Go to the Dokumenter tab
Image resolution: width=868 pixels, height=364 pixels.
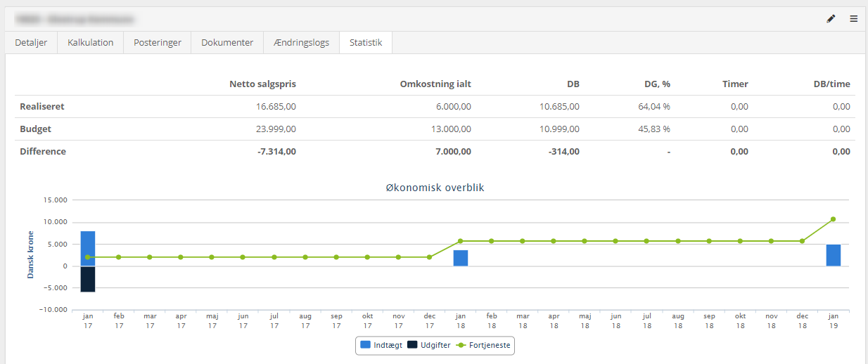click(227, 42)
